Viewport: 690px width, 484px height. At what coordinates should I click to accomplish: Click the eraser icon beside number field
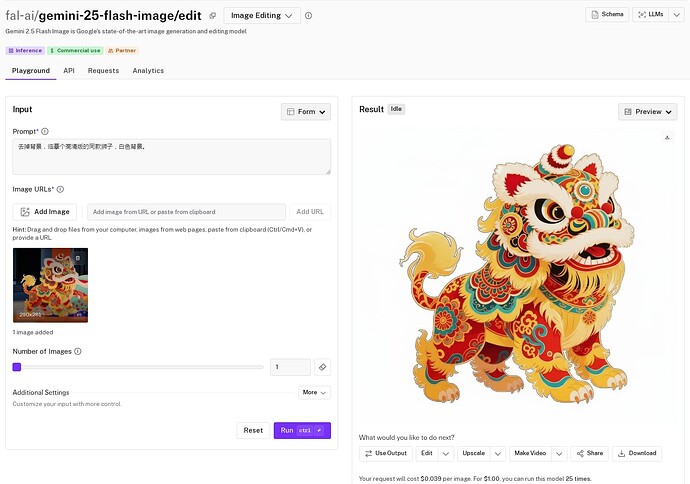click(x=322, y=367)
